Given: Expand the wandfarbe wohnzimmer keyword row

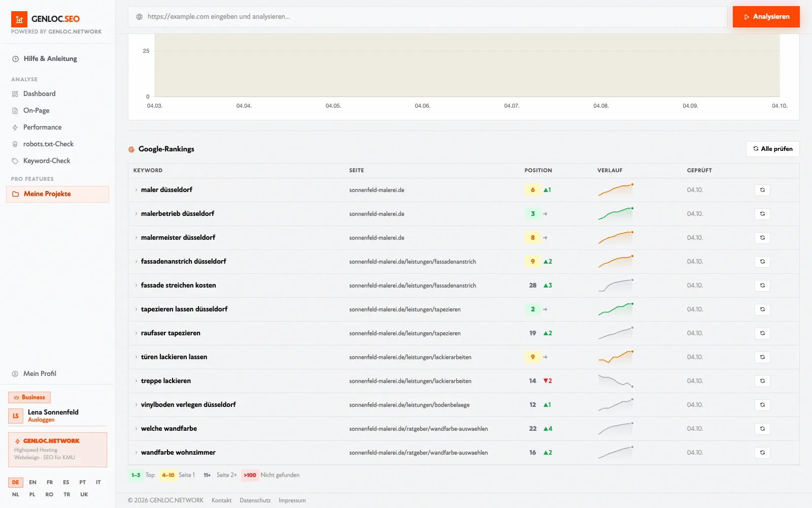Looking at the screenshot, I should point(136,453).
